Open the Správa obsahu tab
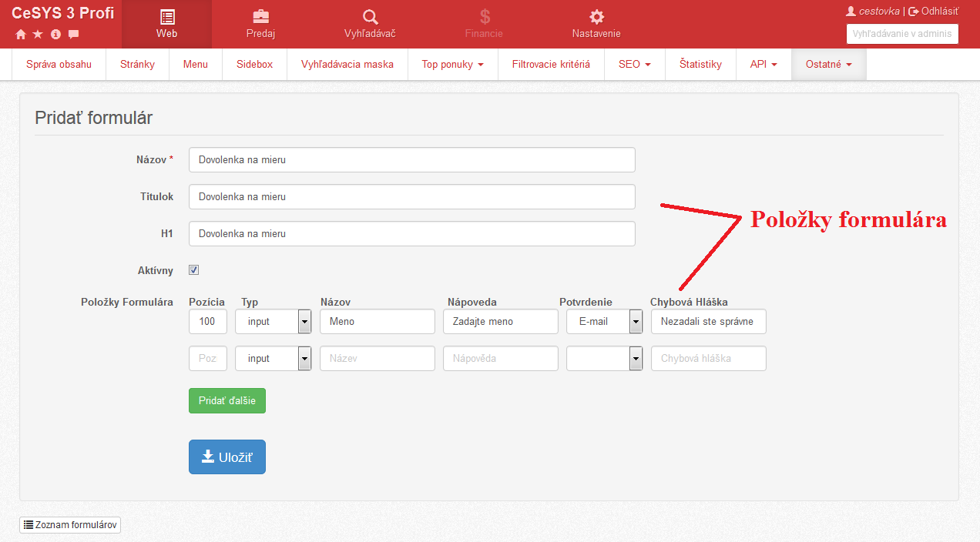 tap(59, 65)
